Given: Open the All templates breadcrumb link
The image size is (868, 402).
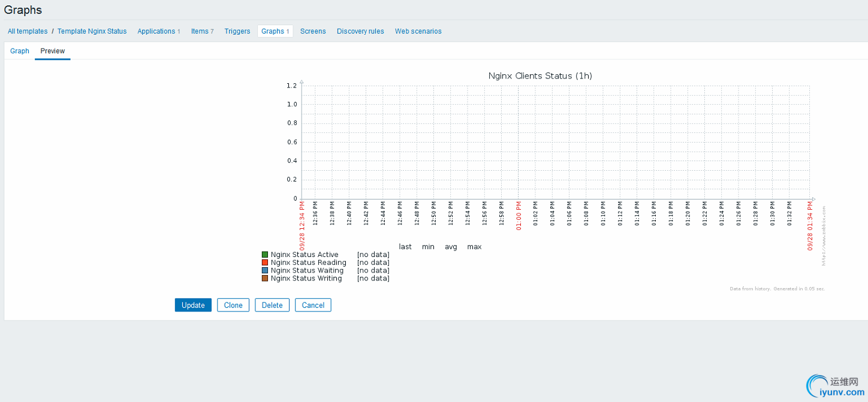Looking at the screenshot, I should [28, 31].
